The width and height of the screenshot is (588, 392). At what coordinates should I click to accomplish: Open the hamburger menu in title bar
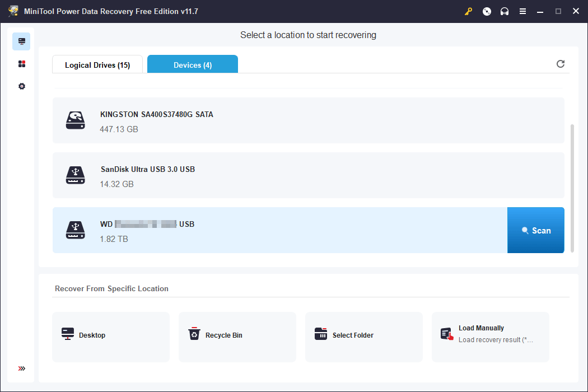coord(522,12)
